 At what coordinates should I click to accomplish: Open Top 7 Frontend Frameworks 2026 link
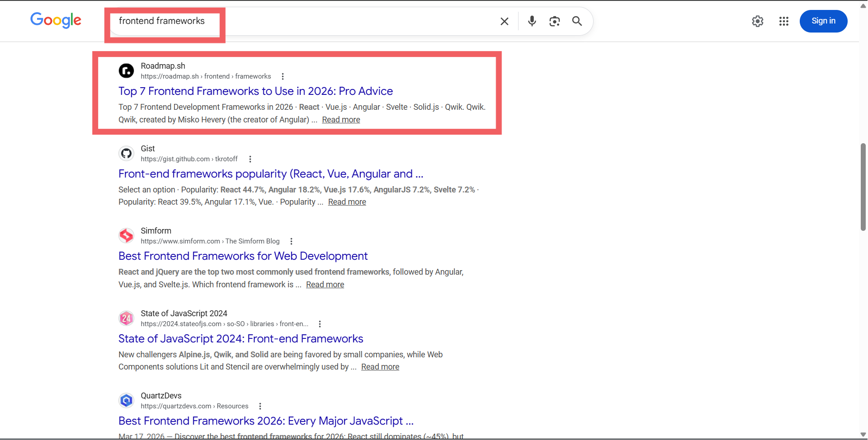pos(255,91)
